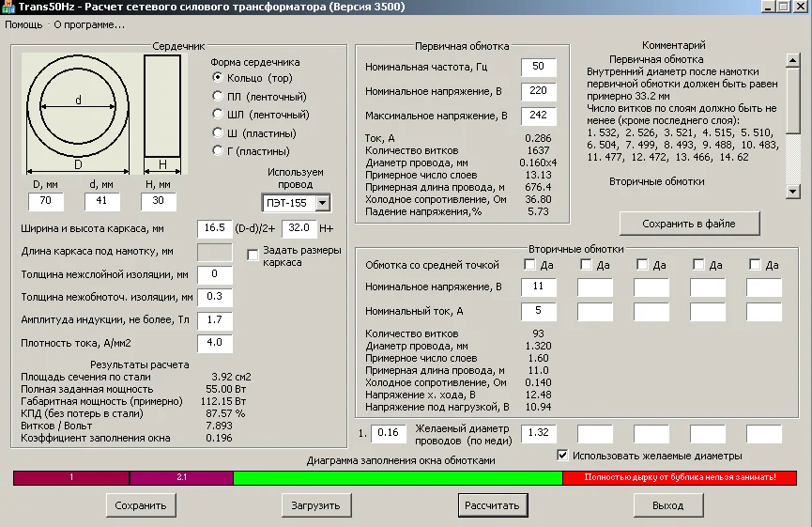Click the Плотность тока input field

click(x=214, y=343)
